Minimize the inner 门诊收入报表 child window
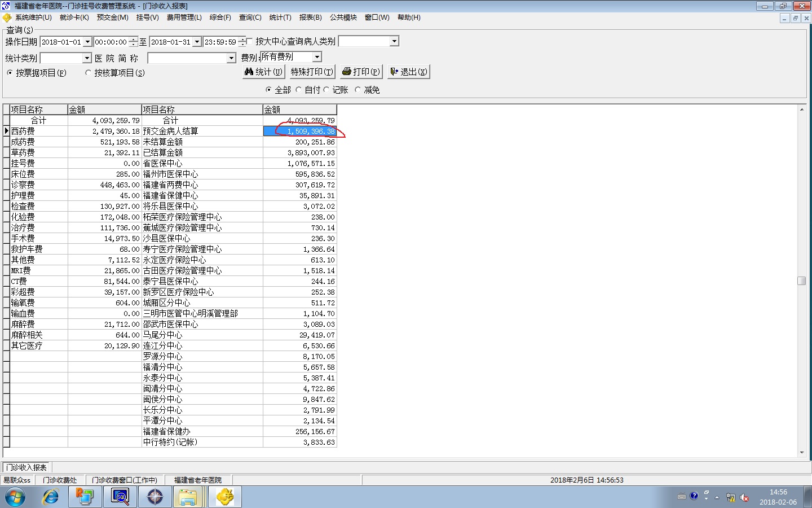Image resolution: width=812 pixels, height=508 pixels. pyautogui.click(x=784, y=18)
